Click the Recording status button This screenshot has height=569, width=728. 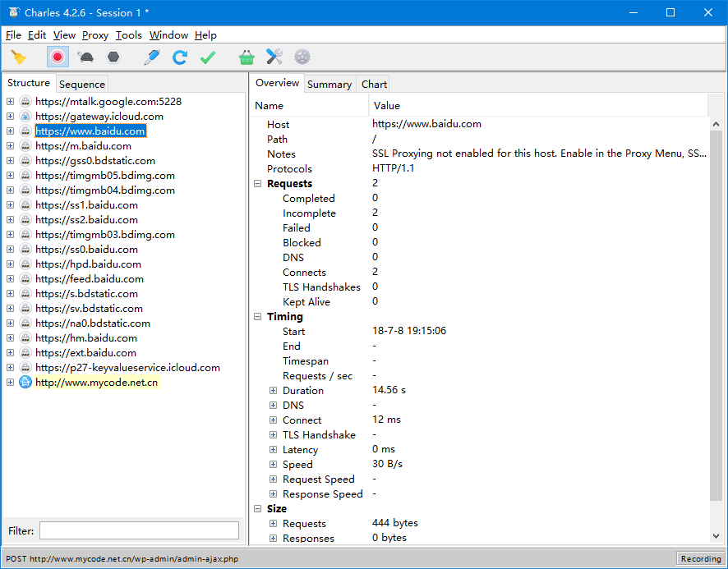pos(701,558)
